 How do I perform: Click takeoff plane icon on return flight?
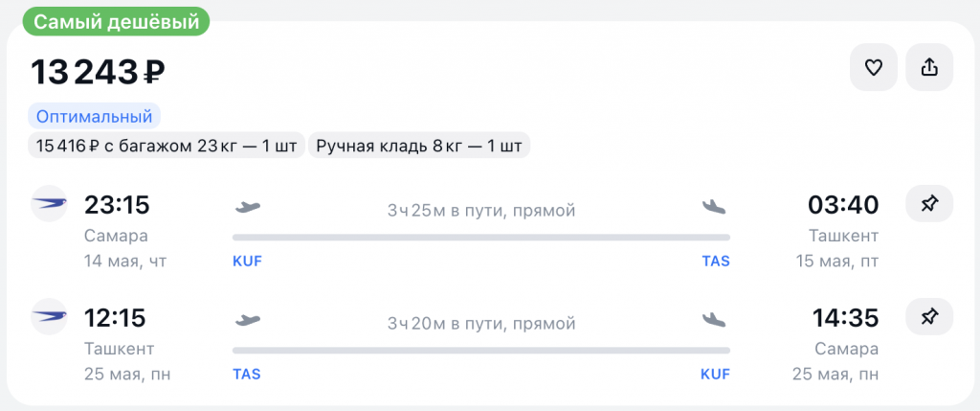pyautogui.click(x=248, y=320)
